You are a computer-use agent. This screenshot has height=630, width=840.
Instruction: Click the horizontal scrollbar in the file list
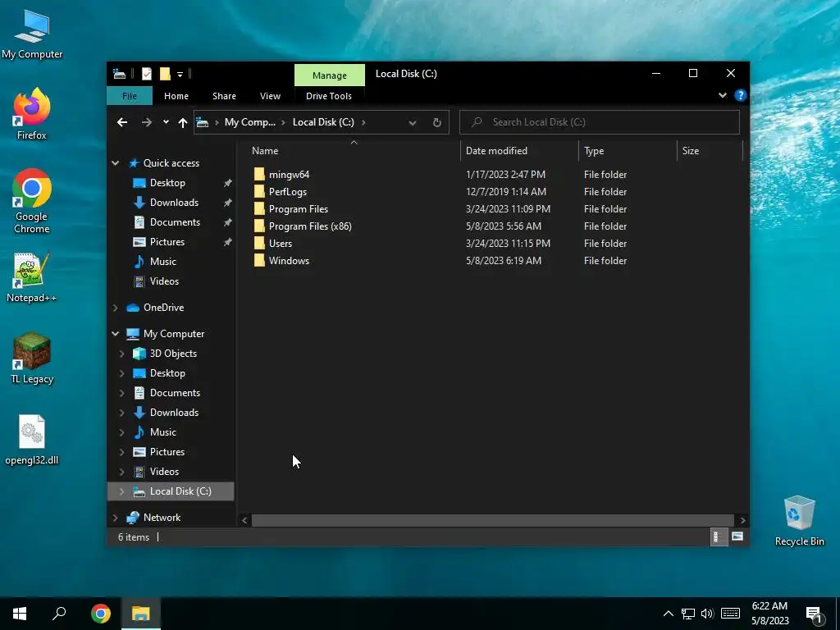coord(492,520)
